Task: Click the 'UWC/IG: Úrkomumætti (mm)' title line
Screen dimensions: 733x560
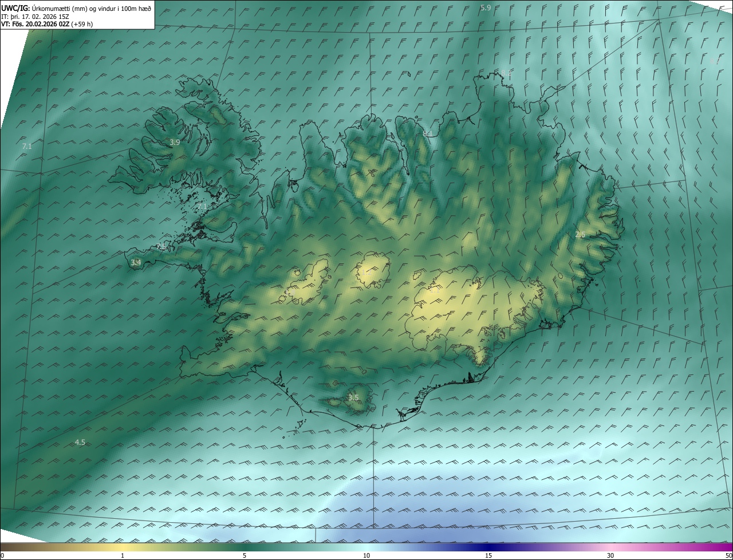Action: (x=77, y=8)
